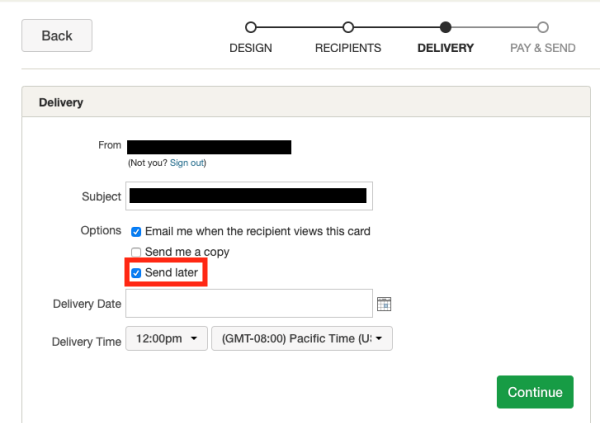Click the circle marker above DESIGN
This screenshot has height=423, width=600.
(250, 27)
